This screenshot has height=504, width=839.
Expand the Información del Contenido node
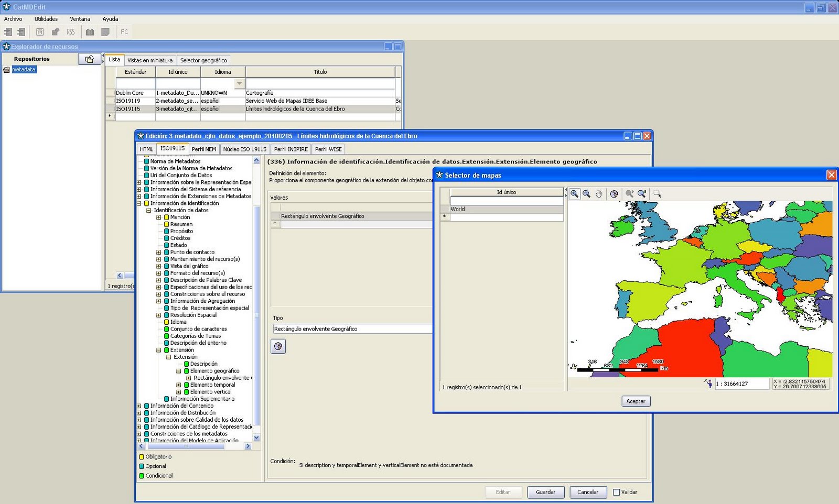click(139, 406)
